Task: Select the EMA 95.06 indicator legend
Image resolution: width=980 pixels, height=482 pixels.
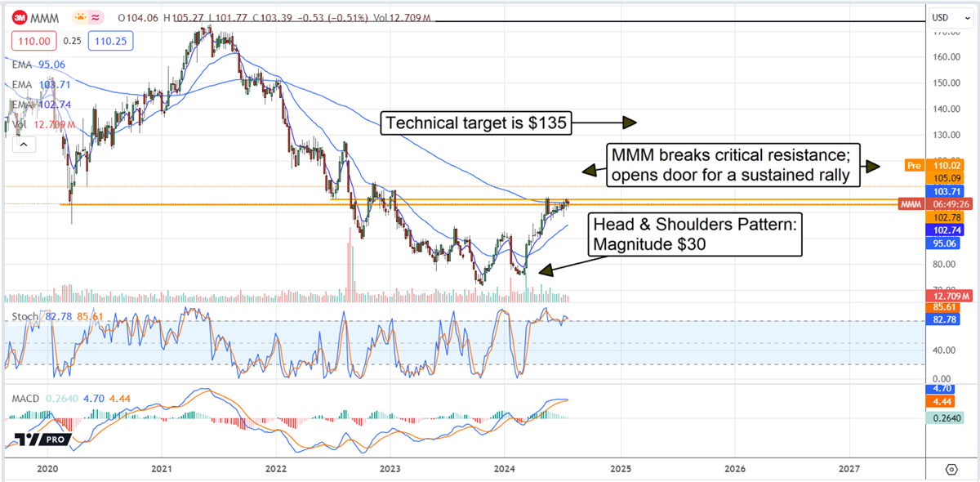Action: [38, 65]
